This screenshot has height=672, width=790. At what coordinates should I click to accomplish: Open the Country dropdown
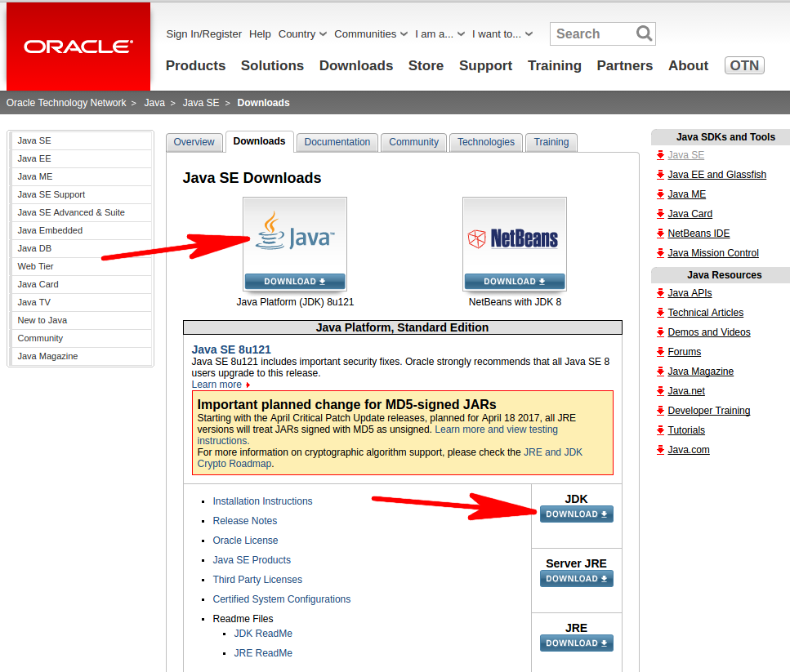point(302,34)
